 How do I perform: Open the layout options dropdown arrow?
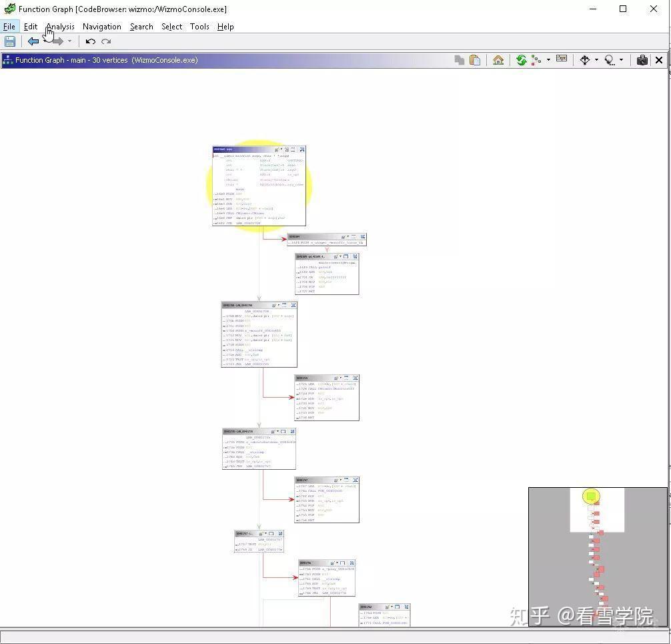tap(548, 60)
